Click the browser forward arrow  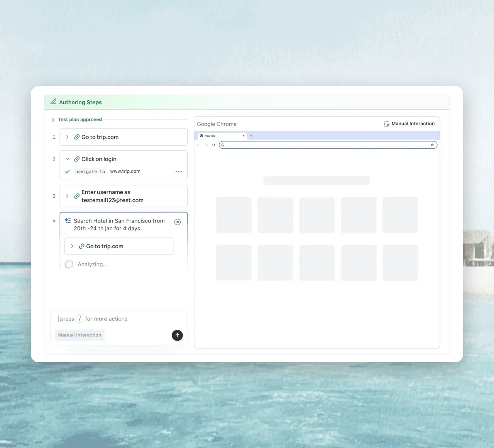pos(206,145)
